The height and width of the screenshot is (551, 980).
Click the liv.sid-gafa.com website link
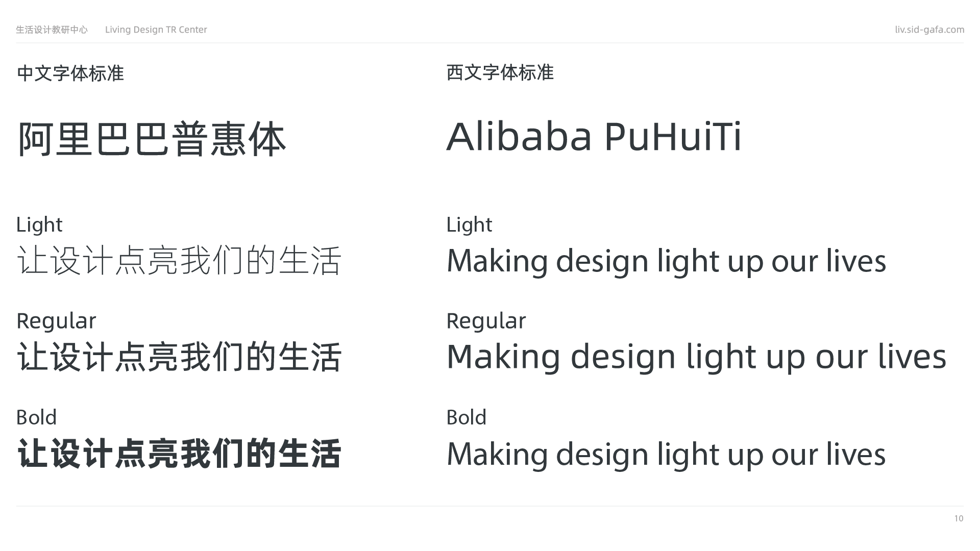(x=929, y=30)
